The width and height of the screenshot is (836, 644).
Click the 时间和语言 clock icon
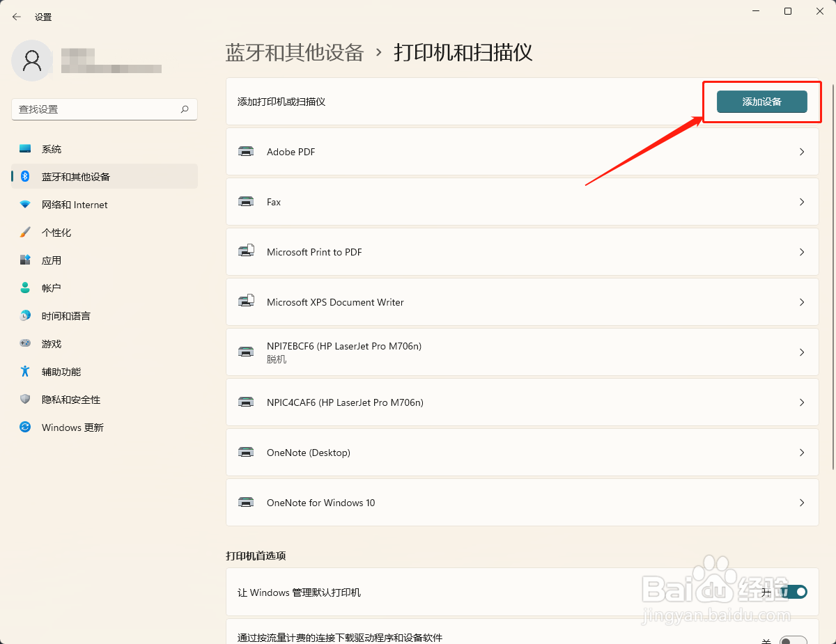[x=25, y=316]
